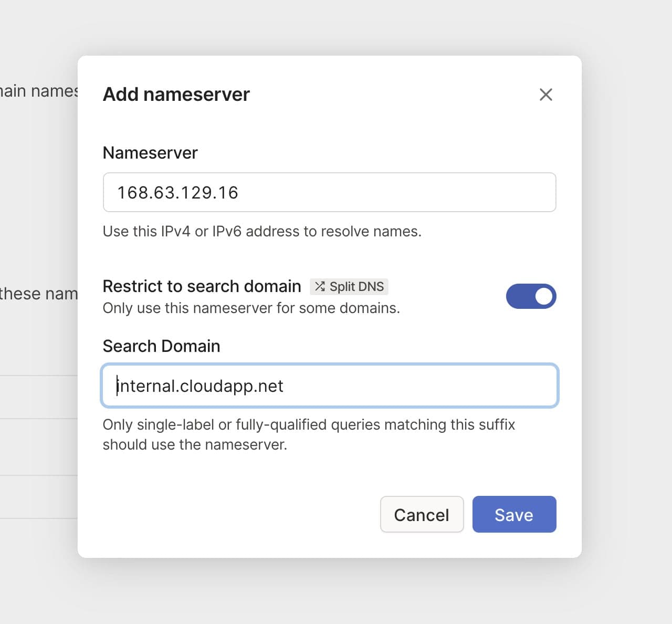Image resolution: width=672 pixels, height=624 pixels.
Task: Click the X to close the dialog
Action: click(x=545, y=95)
